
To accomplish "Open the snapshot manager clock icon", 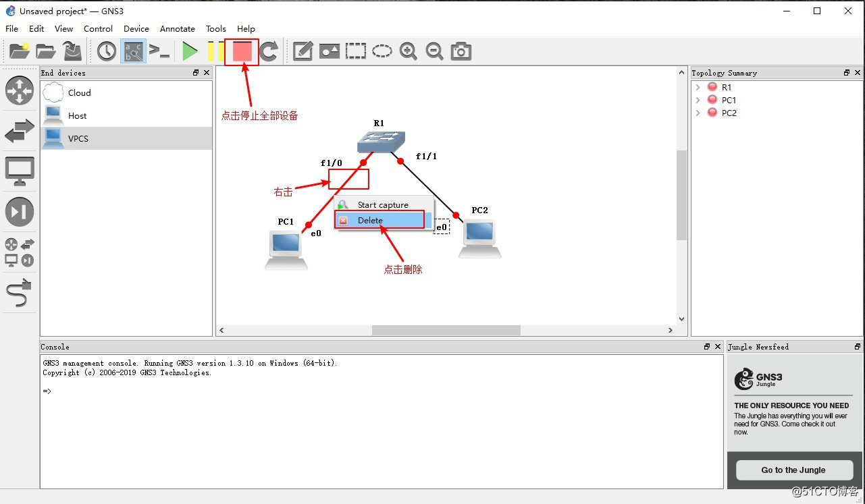I will coord(107,51).
